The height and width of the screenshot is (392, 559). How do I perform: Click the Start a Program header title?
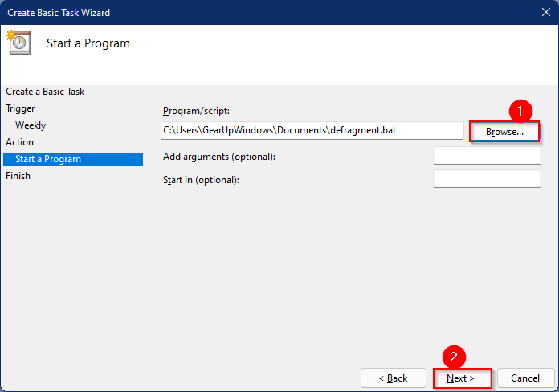(x=88, y=43)
